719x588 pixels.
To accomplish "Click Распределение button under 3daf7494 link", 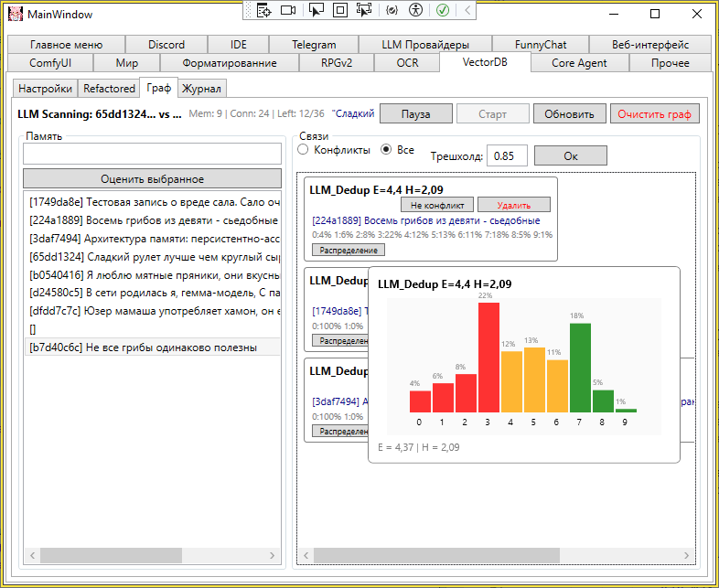I will (x=340, y=432).
